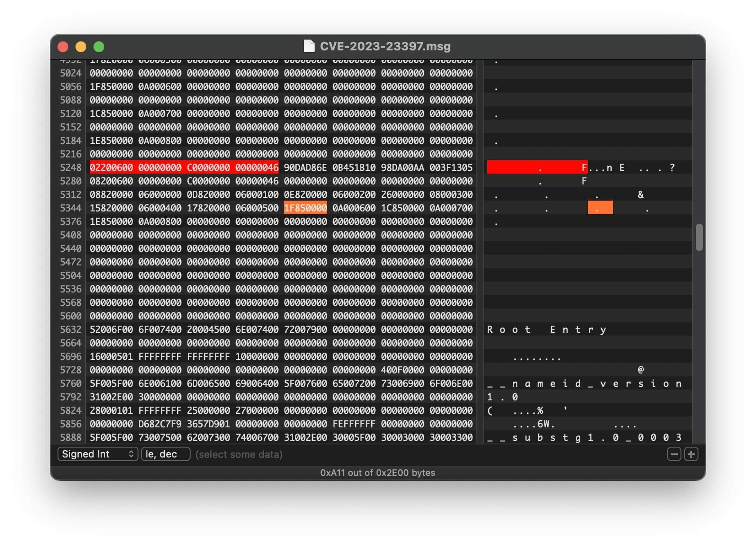Click hex bytes 08820000 on row 5312
756x547 pixels.
[111, 195]
